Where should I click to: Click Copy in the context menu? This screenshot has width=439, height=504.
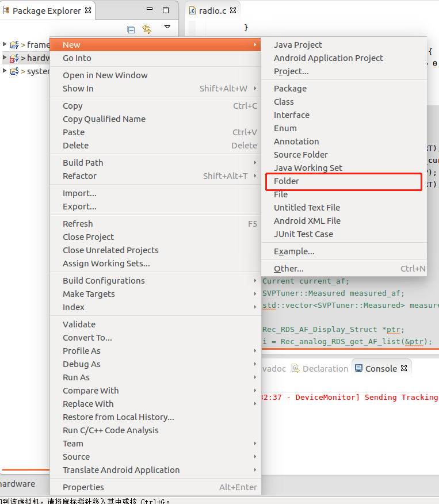pyautogui.click(x=155, y=106)
